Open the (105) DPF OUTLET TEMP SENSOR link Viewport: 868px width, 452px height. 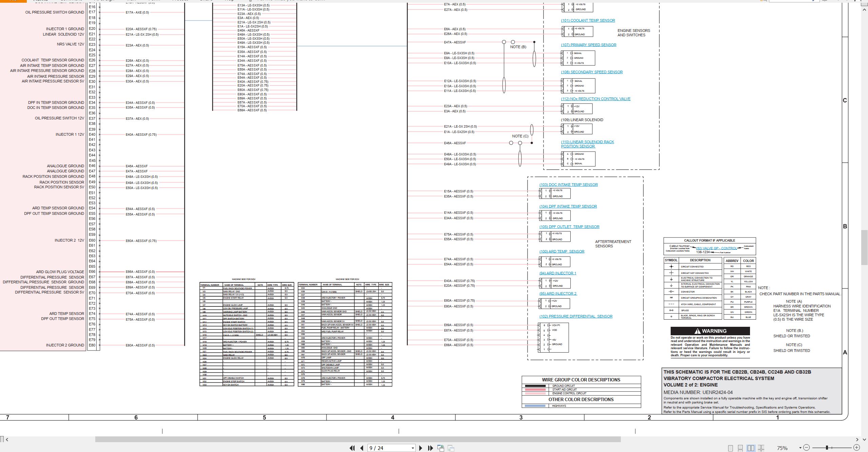(x=569, y=227)
